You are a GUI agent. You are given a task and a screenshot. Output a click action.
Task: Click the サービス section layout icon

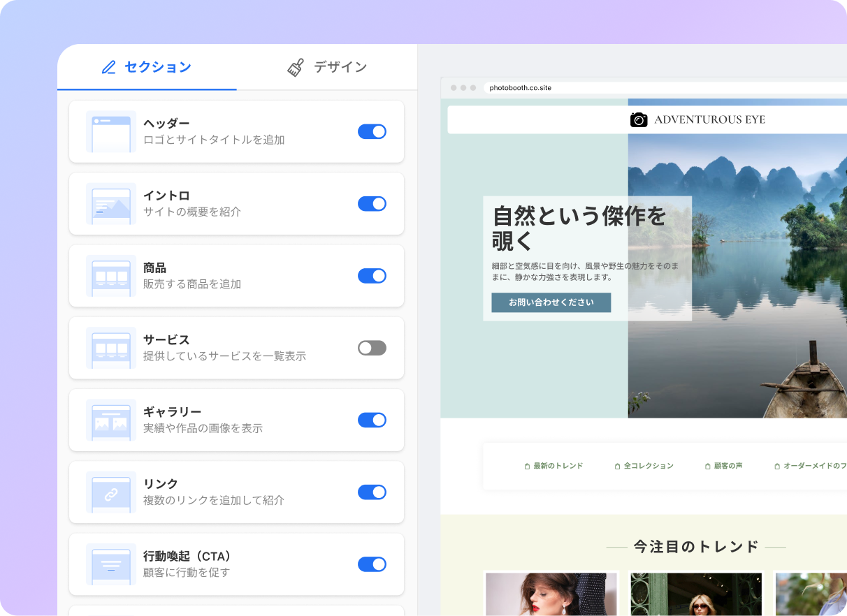coord(111,348)
